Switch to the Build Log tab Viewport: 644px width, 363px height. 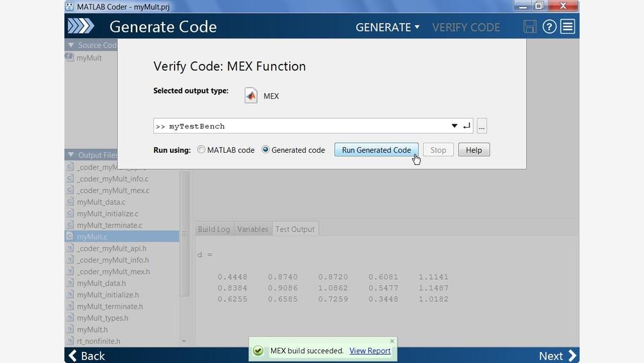(214, 229)
